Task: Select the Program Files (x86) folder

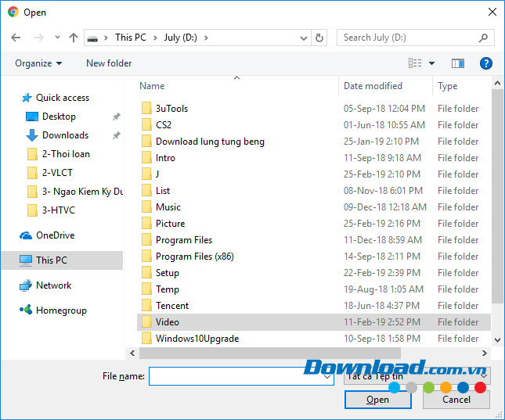Action: click(194, 257)
